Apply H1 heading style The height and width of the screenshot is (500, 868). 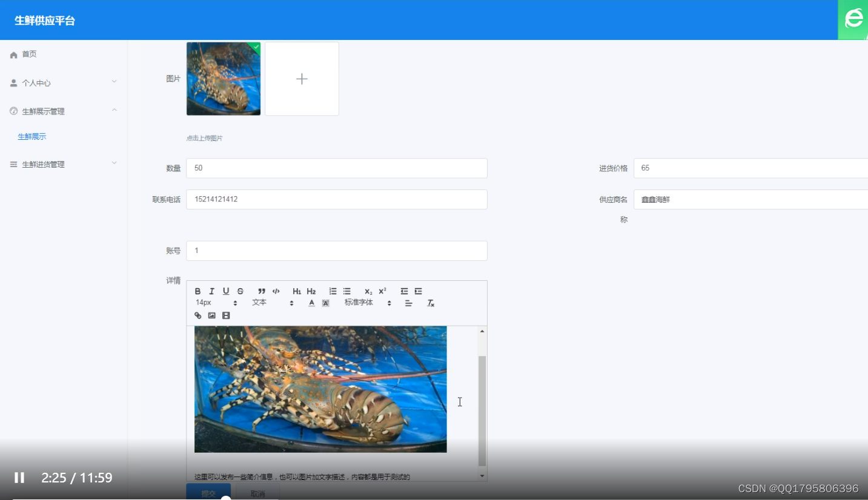point(297,291)
